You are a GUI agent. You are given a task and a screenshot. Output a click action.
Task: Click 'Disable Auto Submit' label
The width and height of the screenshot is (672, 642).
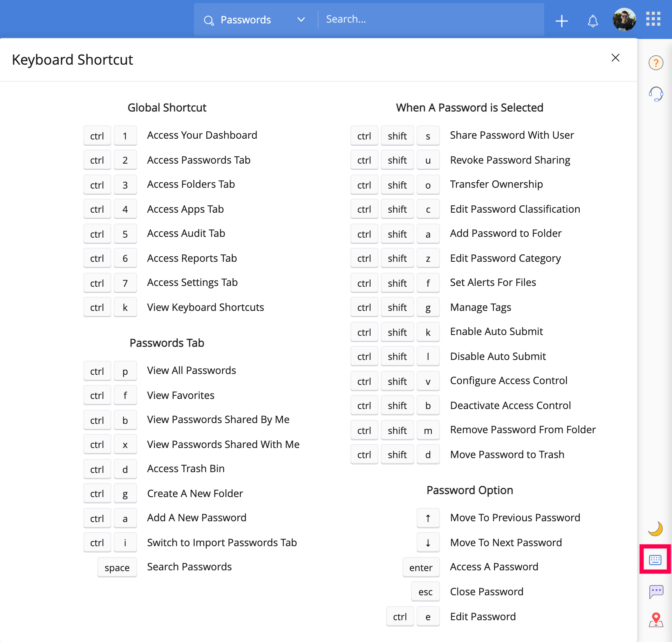tap(498, 356)
